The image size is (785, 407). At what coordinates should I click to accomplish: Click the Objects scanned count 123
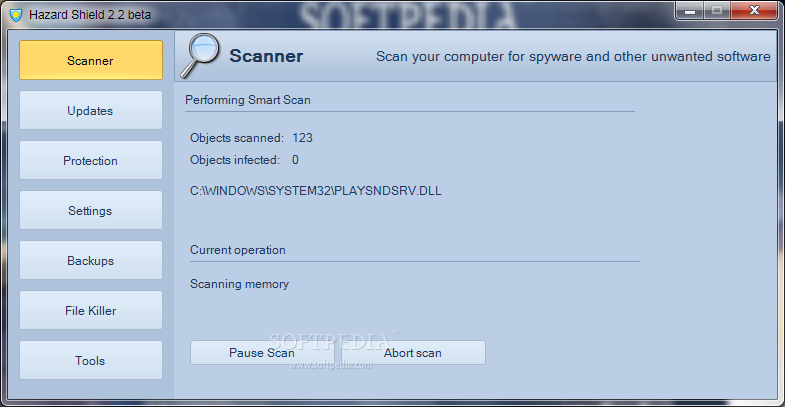click(302, 138)
